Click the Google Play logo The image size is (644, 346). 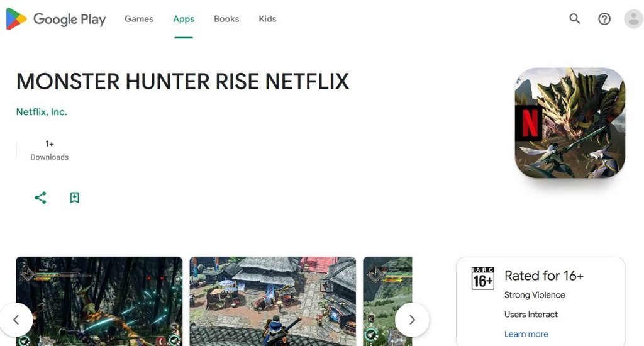56,19
